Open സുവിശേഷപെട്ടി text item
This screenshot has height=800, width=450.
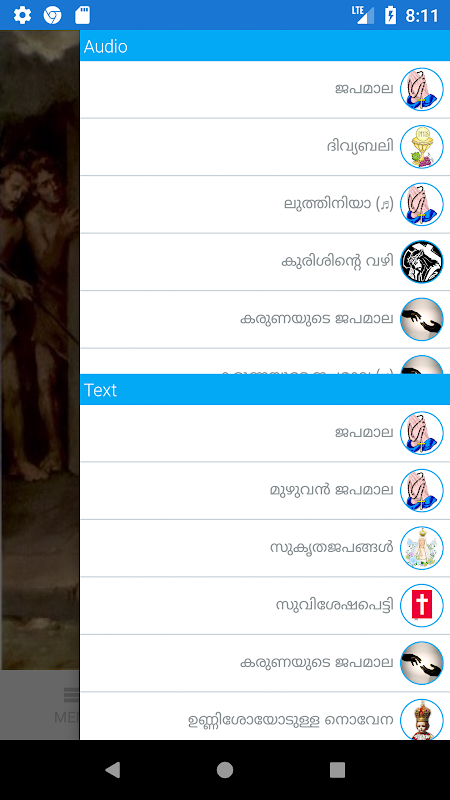click(265, 606)
